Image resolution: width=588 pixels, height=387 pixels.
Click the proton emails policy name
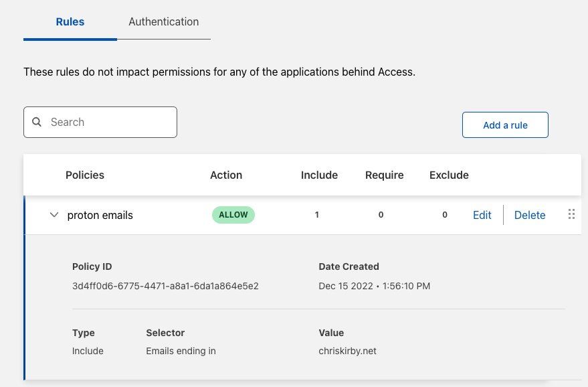100,215
